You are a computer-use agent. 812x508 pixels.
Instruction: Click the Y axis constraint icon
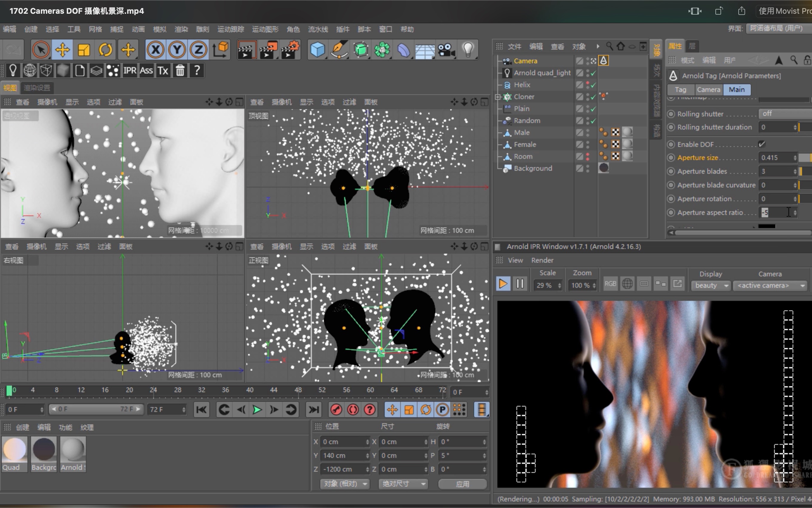coord(177,49)
